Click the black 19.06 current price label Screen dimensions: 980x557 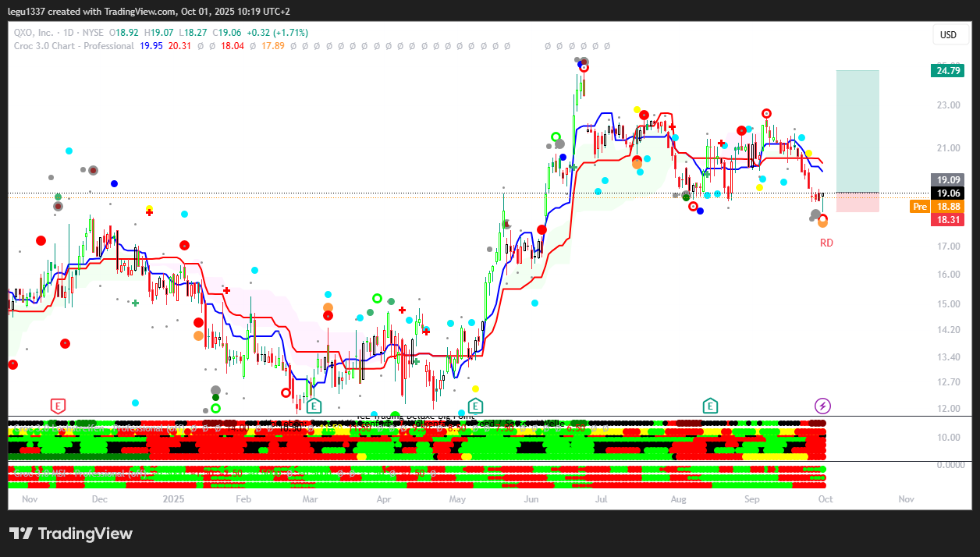pyautogui.click(x=948, y=193)
